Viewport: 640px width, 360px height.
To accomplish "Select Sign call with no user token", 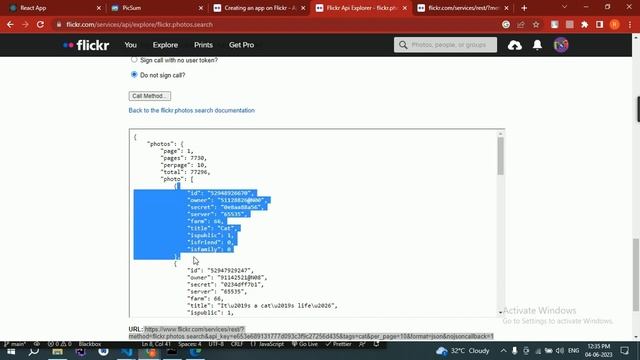I will (x=134, y=60).
